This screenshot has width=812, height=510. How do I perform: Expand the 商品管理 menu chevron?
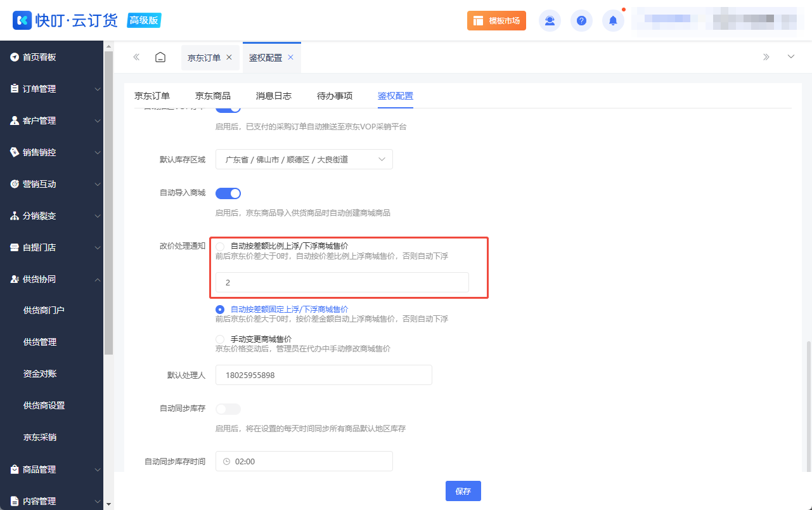coord(98,470)
